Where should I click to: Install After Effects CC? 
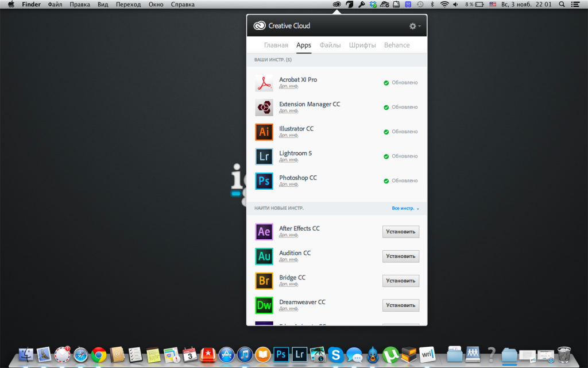point(400,232)
